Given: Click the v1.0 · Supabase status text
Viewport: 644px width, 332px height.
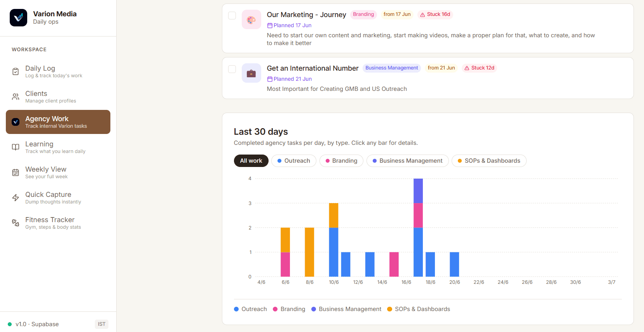Looking at the screenshot, I should pos(37,324).
